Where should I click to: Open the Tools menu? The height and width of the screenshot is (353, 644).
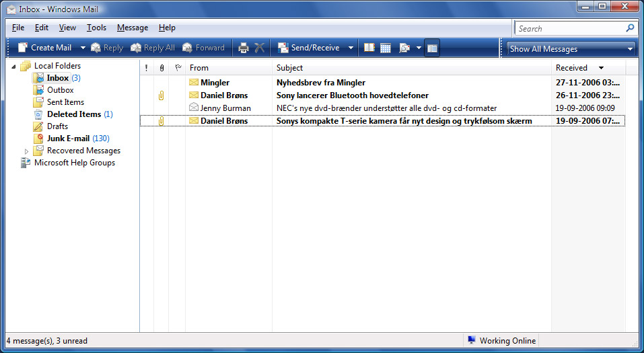pos(96,28)
